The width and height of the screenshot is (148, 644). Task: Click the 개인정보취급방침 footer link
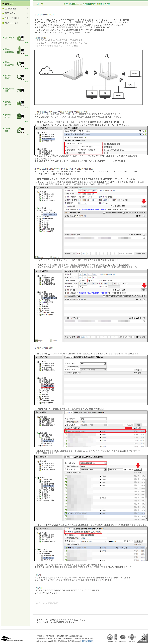tap(87, 641)
